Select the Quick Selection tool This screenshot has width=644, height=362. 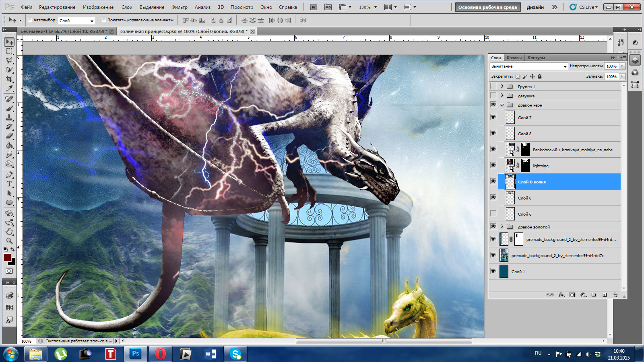point(9,70)
